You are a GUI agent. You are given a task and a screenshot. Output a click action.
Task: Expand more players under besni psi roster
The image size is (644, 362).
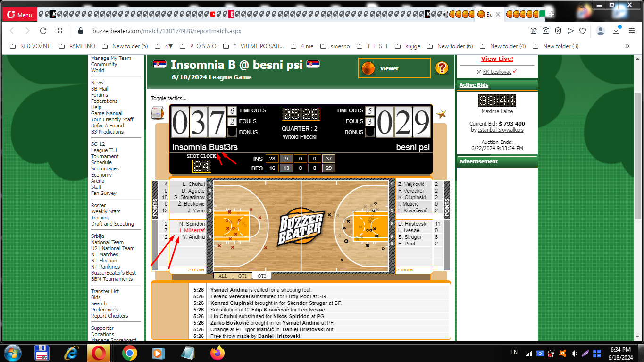coord(404,270)
